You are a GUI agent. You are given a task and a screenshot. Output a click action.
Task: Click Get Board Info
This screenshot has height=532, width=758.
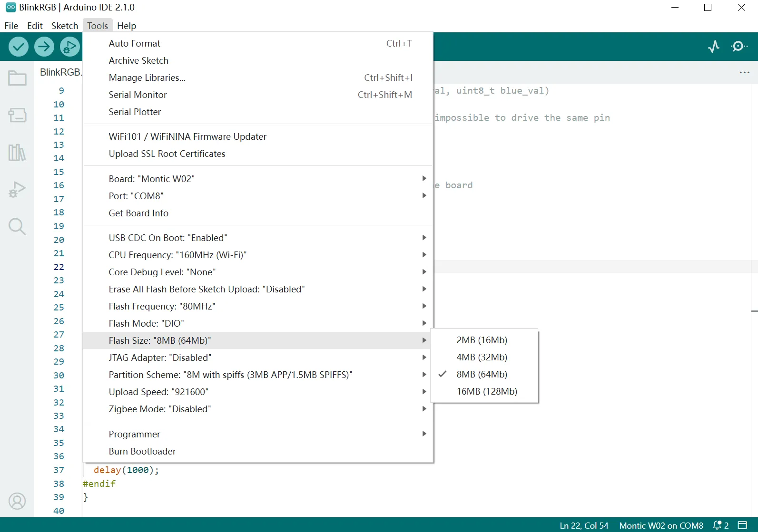pyautogui.click(x=138, y=213)
